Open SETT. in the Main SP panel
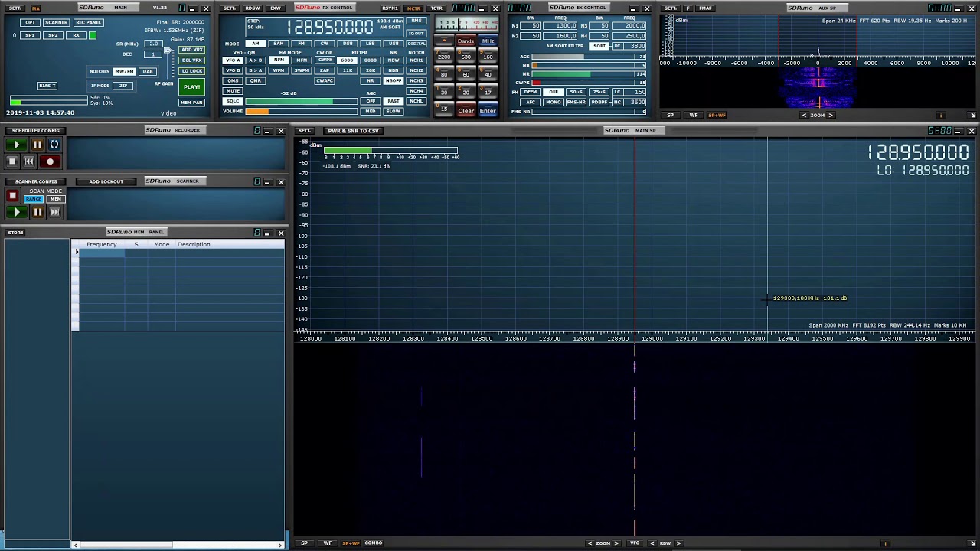The height and width of the screenshot is (551, 980). point(304,131)
